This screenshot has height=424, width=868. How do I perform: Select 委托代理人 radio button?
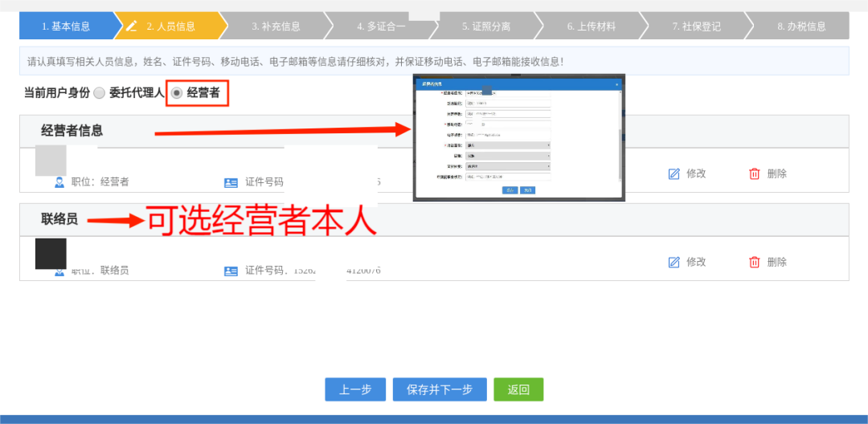pyautogui.click(x=99, y=93)
